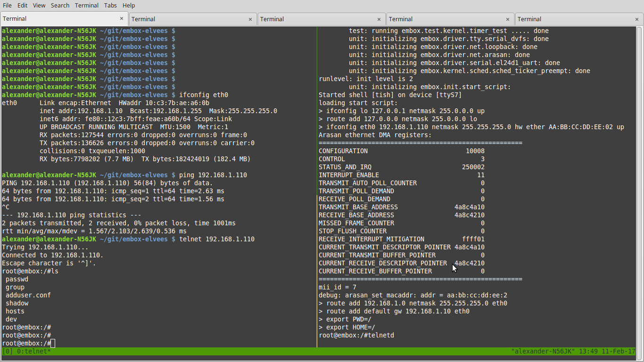The height and width of the screenshot is (362, 644).
Task: Close the active first Terminal tab
Action: 122,19
